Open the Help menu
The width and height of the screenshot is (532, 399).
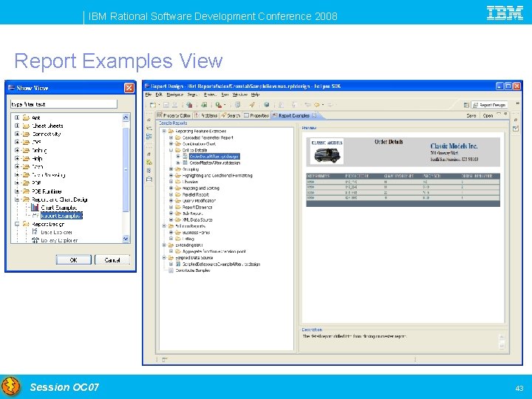[x=256, y=95]
